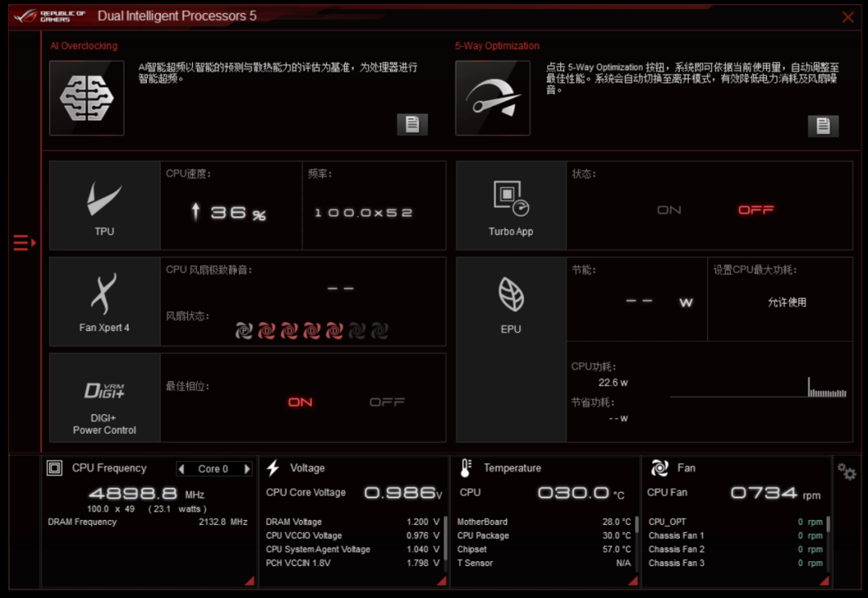Click the Chassis Fan 2 row
Viewport: 868px width, 598px height.
735,549
